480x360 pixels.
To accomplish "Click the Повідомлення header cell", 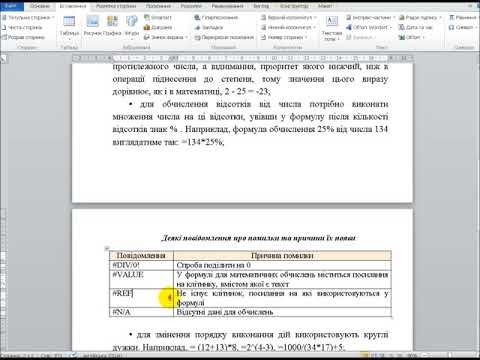I will point(141,255).
